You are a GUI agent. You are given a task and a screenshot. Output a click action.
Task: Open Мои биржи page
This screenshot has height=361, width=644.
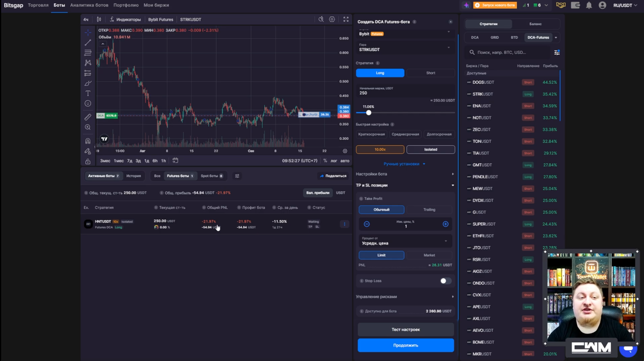156,5
